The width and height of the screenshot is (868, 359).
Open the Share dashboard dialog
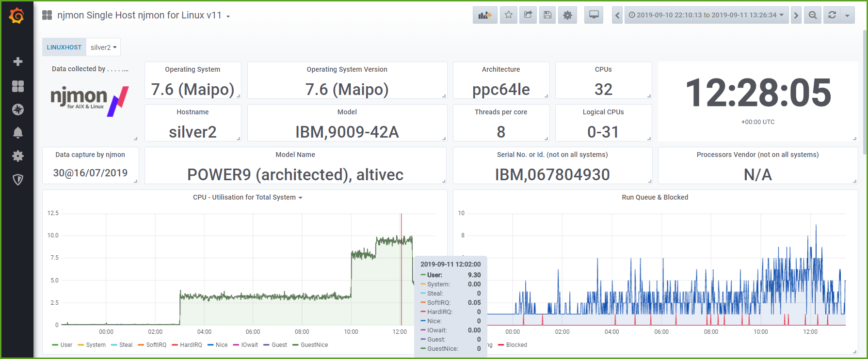pyautogui.click(x=528, y=15)
